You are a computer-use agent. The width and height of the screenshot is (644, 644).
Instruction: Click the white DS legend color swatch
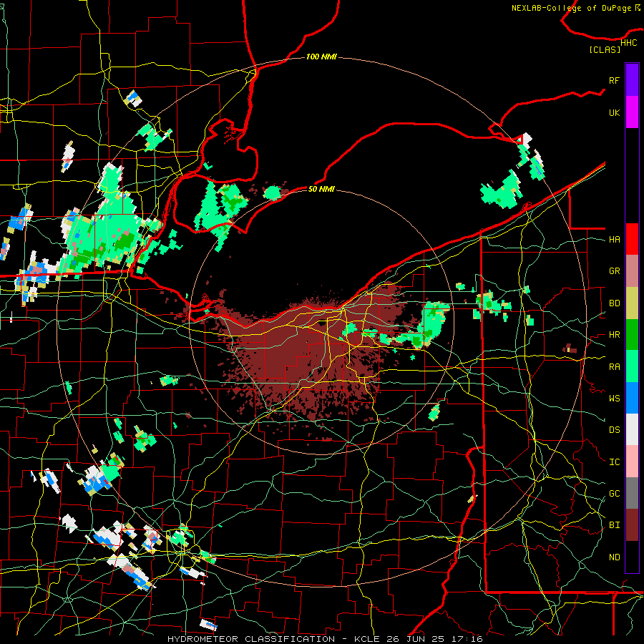[x=632, y=429]
